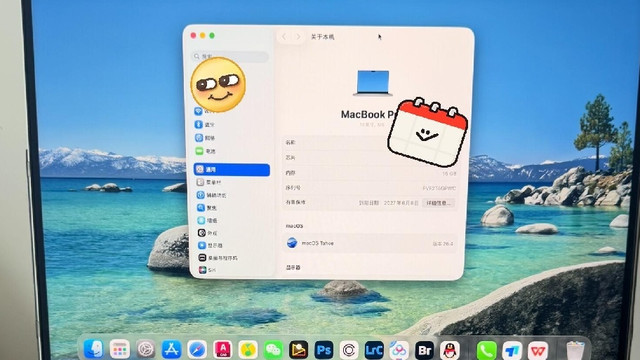Open QQ penguin app from Dock

[x=450, y=350]
